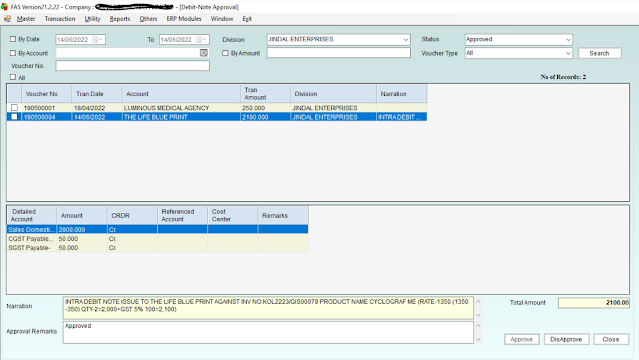Click the INTRA DEBIT narration cell
The image size is (639, 360).
(x=402, y=117)
